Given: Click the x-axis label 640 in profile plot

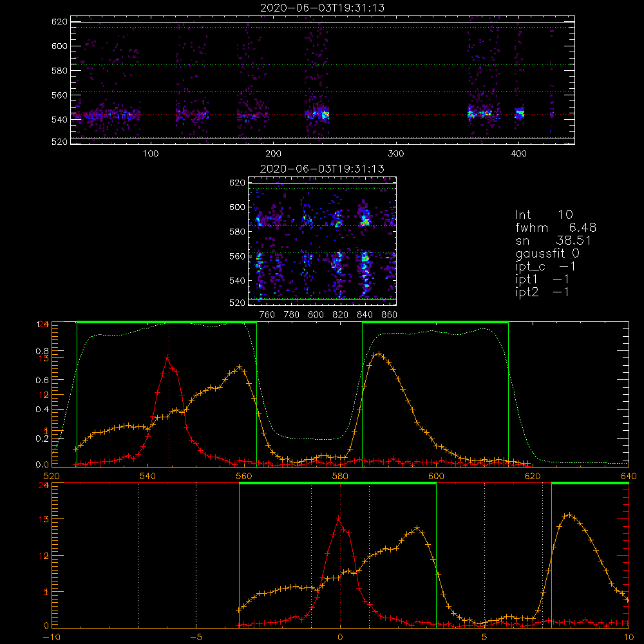Looking at the screenshot, I should 629,476.
